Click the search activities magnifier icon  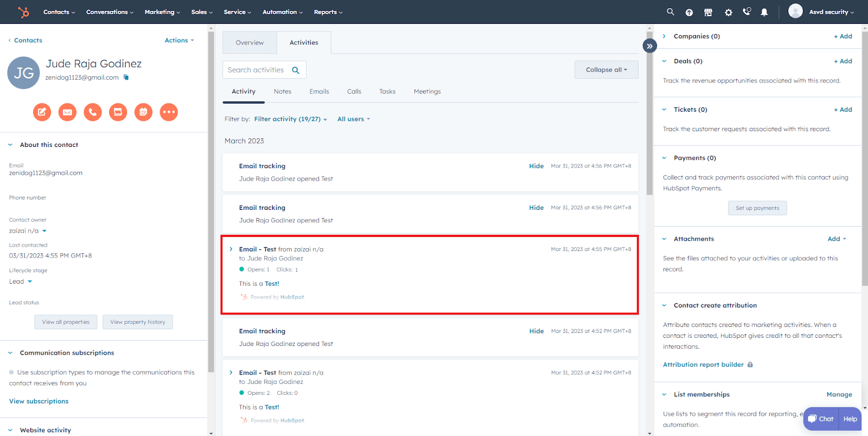296,70
